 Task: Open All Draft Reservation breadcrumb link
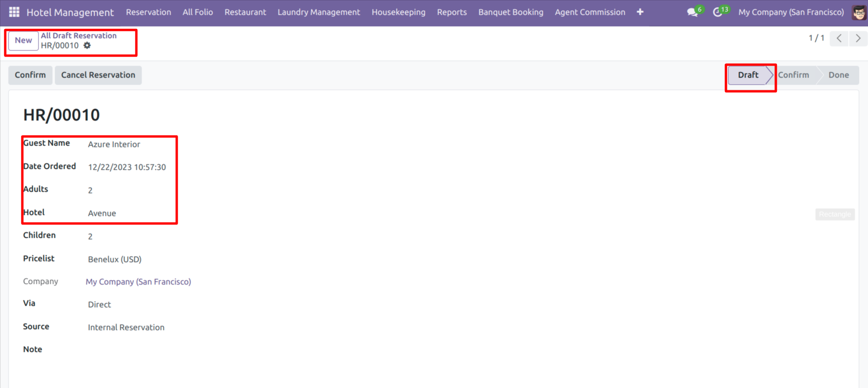pyautogui.click(x=78, y=36)
